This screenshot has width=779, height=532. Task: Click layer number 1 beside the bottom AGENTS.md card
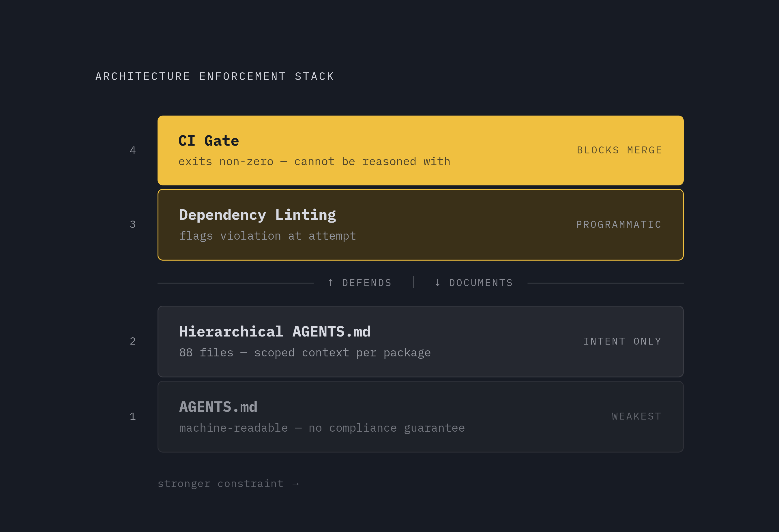coord(133,416)
